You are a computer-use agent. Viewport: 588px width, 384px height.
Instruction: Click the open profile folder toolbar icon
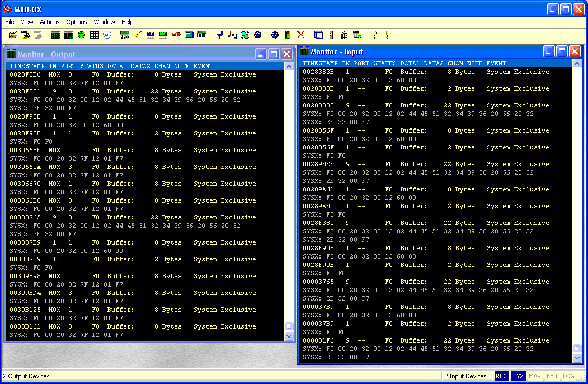13,35
